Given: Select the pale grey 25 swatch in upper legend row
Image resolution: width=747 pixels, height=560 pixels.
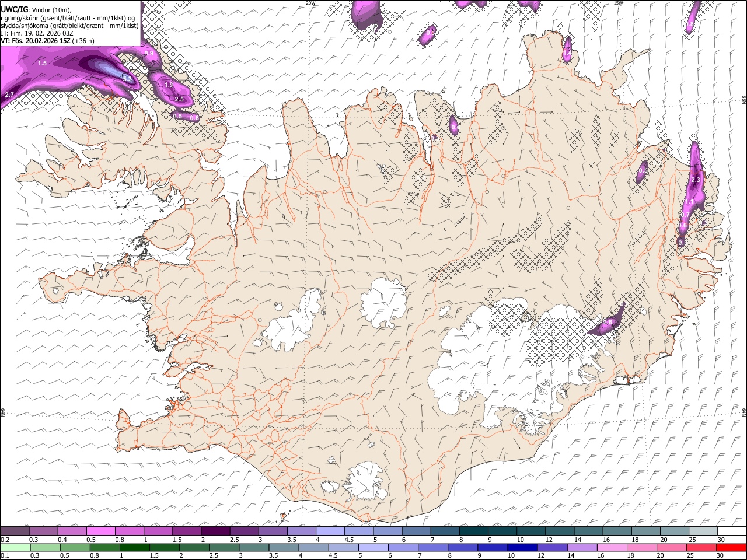Looking at the screenshot, I should click(703, 531).
